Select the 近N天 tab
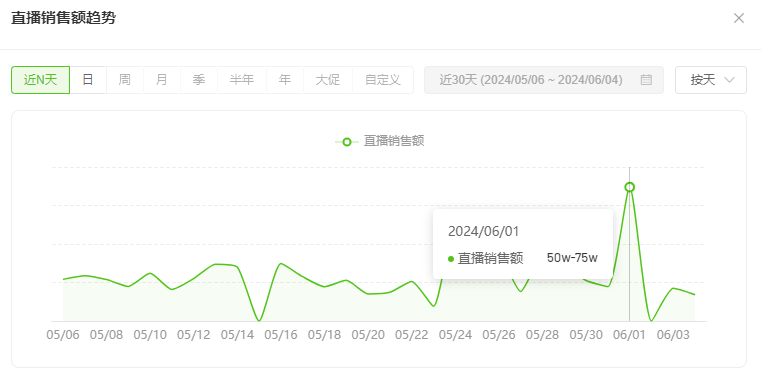The width and height of the screenshot is (761, 383). click(x=41, y=80)
